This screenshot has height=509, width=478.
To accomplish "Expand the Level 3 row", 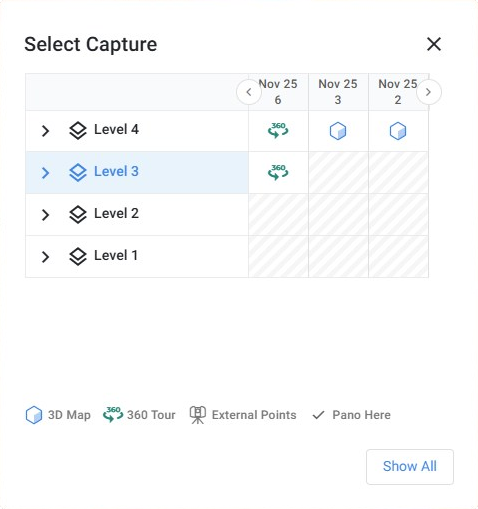I will (x=45, y=173).
